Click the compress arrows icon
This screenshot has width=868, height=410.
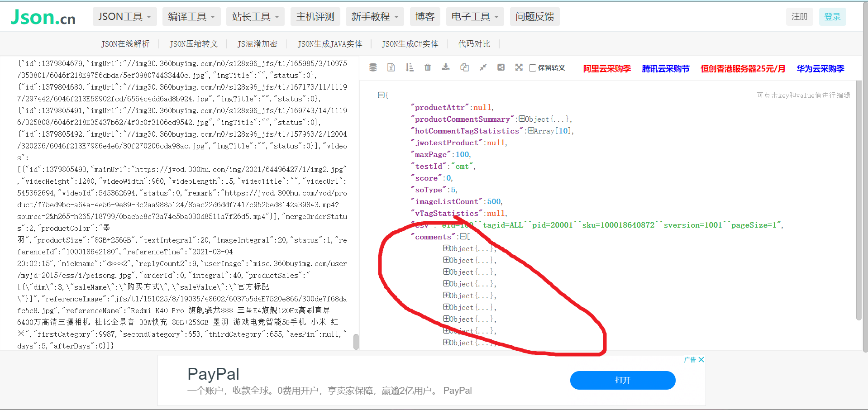pyautogui.click(x=483, y=67)
